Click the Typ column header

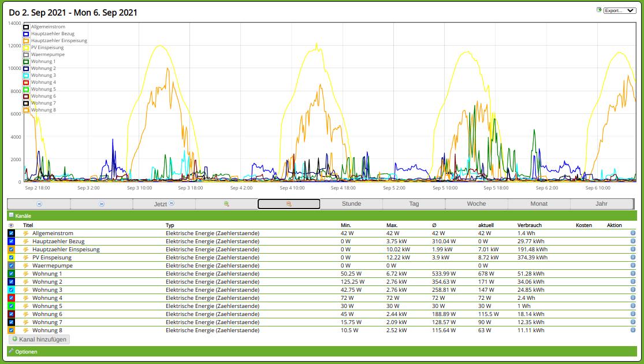pos(170,225)
